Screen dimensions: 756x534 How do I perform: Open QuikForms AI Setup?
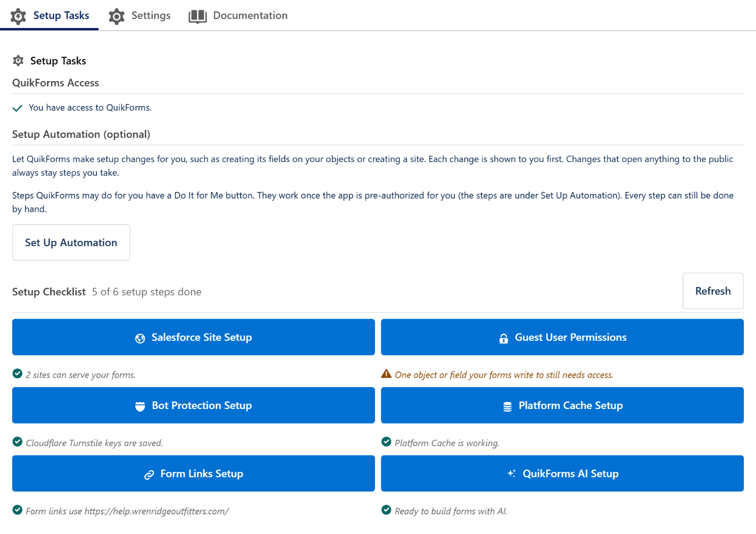(x=562, y=474)
